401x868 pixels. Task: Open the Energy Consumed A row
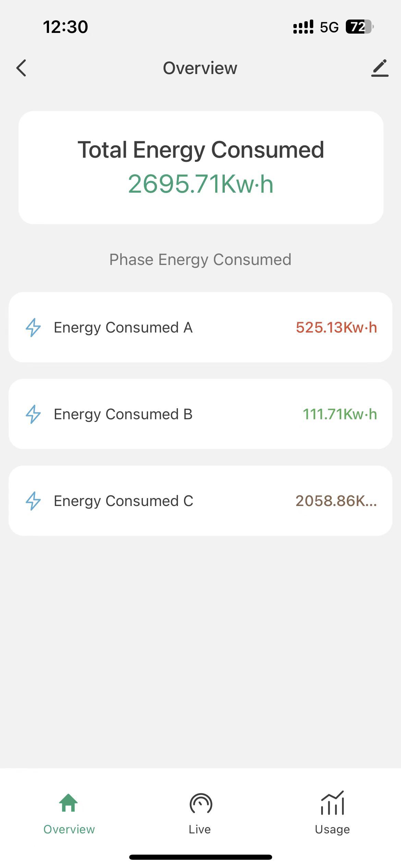[200, 327]
